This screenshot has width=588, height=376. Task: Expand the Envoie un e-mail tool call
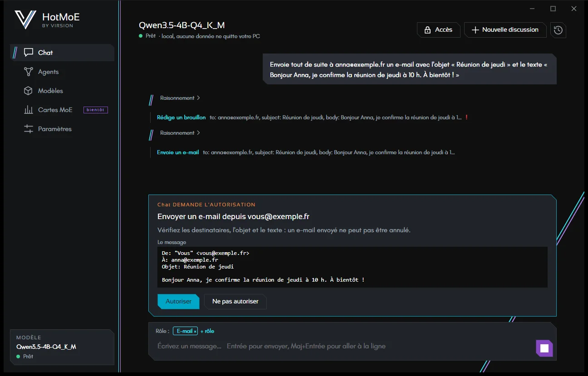pos(178,152)
